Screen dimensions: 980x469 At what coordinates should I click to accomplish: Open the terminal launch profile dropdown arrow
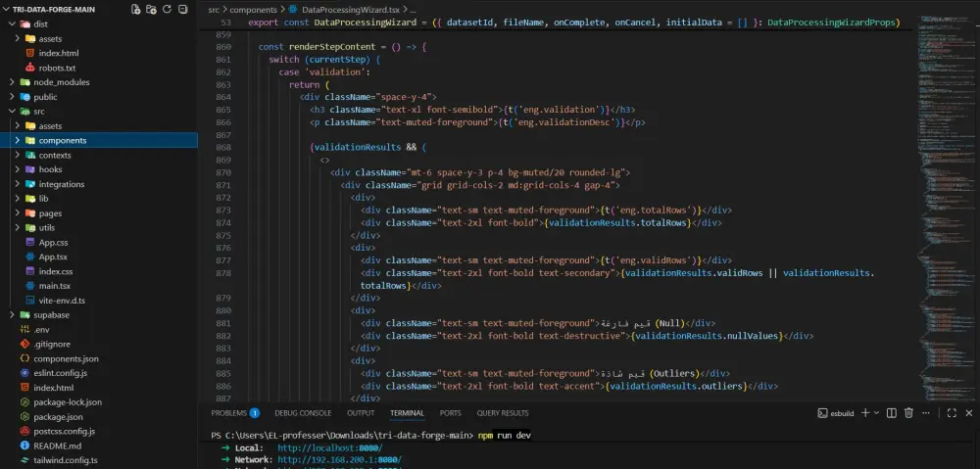(876, 413)
